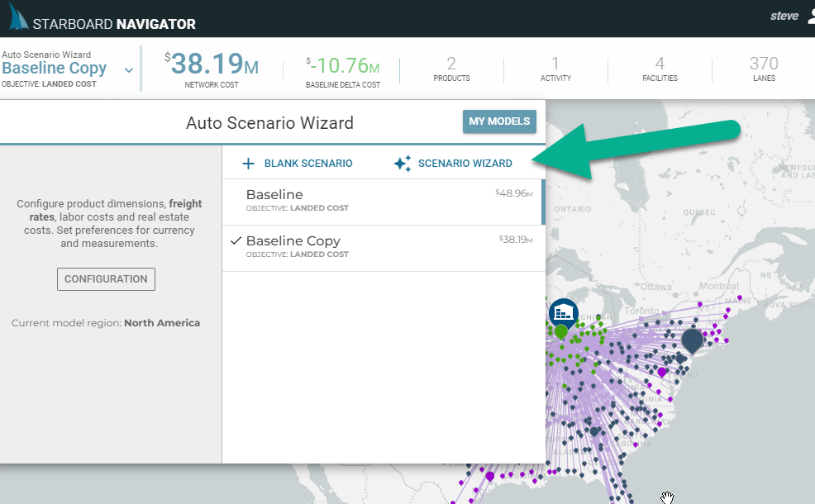Image resolution: width=815 pixels, height=504 pixels.
Task: Click the sparkle Scenario Wizard icon
Action: tap(403, 163)
